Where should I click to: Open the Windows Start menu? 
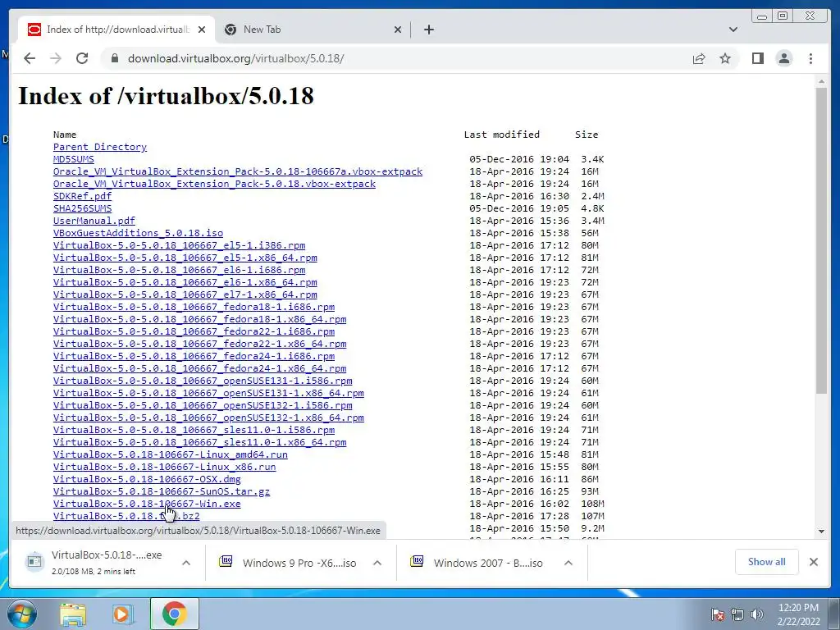(21, 614)
